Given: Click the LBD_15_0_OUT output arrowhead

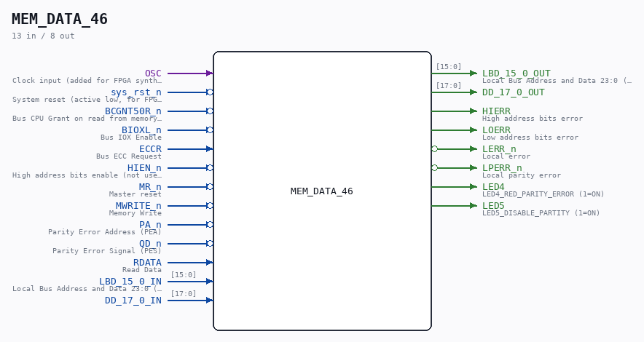Looking at the screenshot, I should pos(474,73).
